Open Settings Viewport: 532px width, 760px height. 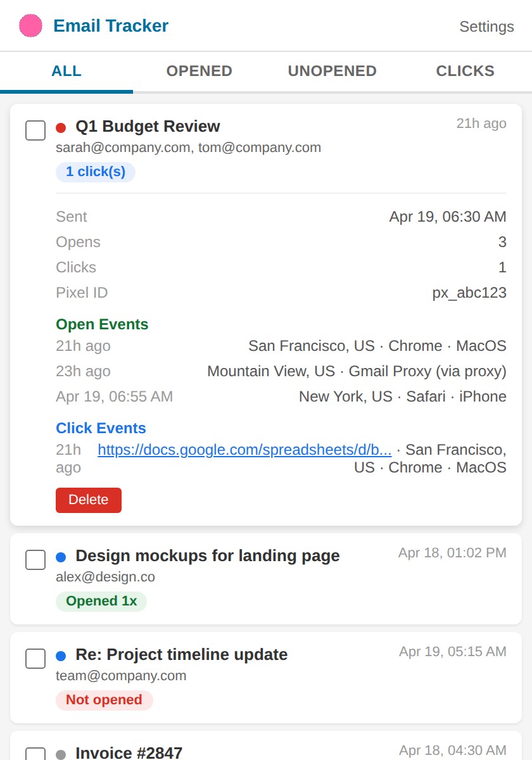point(486,27)
